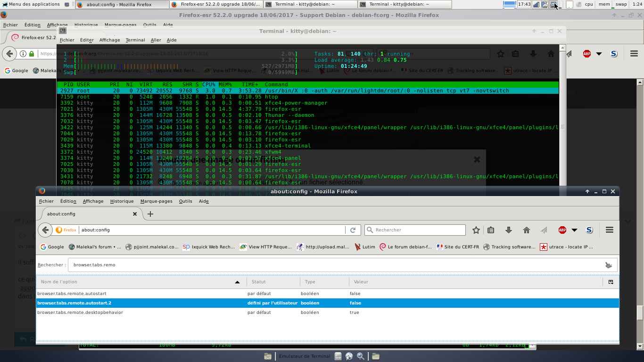This screenshot has height=362, width=644.
Task: Go back in background Firefox window
Action: pyautogui.click(x=9, y=54)
